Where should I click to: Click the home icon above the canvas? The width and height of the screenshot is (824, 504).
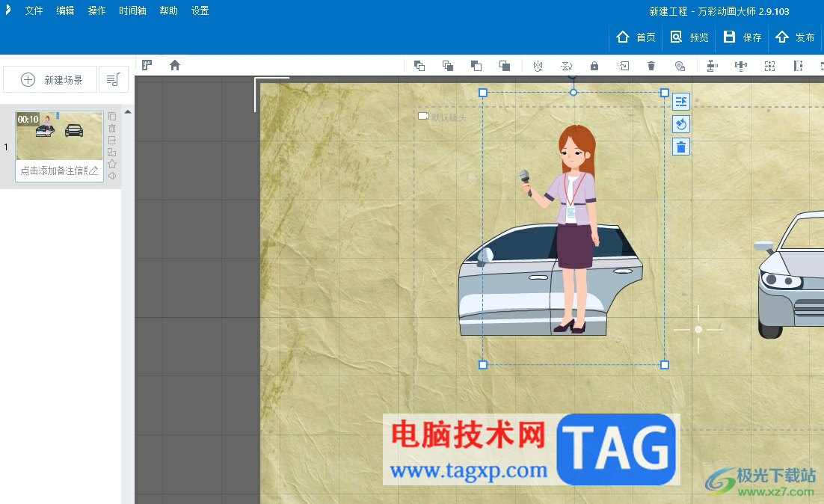click(x=175, y=65)
